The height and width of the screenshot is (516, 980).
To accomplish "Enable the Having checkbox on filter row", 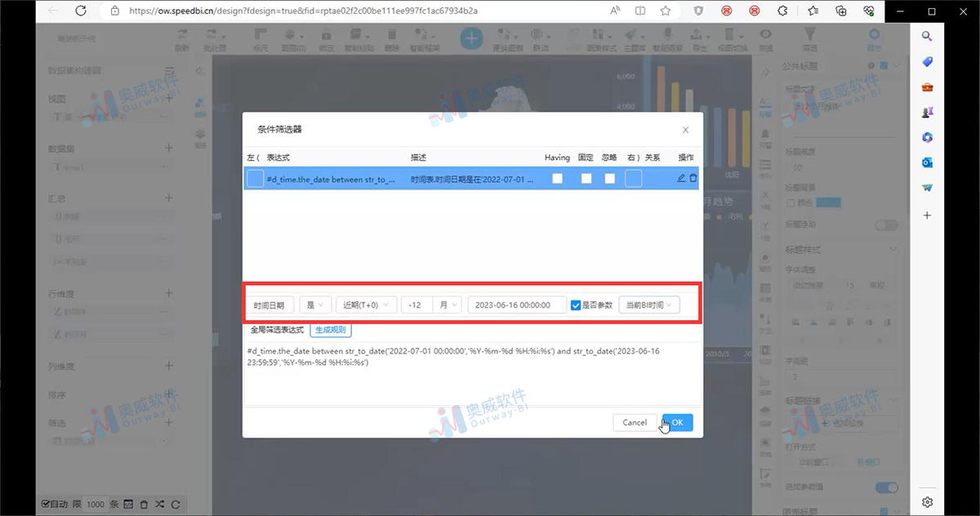I will pyautogui.click(x=558, y=178).
